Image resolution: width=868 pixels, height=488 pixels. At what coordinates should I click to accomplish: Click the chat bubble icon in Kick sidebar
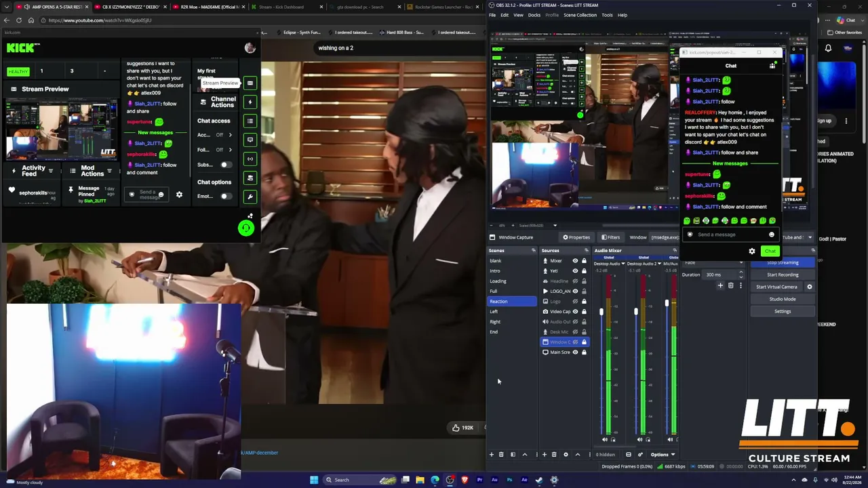click(x=250, y=140)
